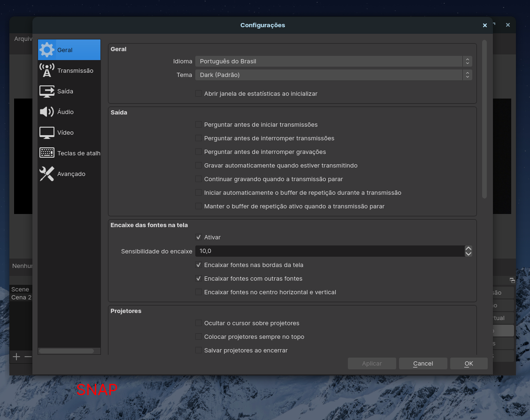
Task: Open Teclas de atalho keyboard icon
Action: (46, 153)
